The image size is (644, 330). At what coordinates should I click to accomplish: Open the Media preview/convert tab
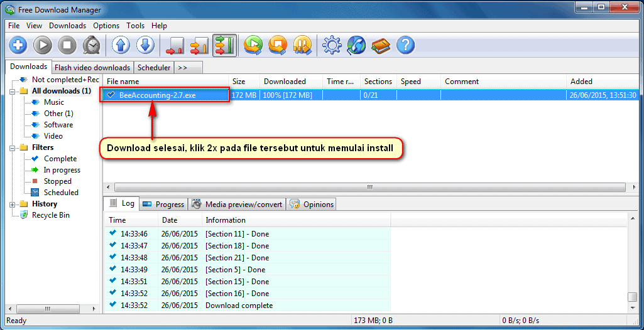tap(237, 204)
